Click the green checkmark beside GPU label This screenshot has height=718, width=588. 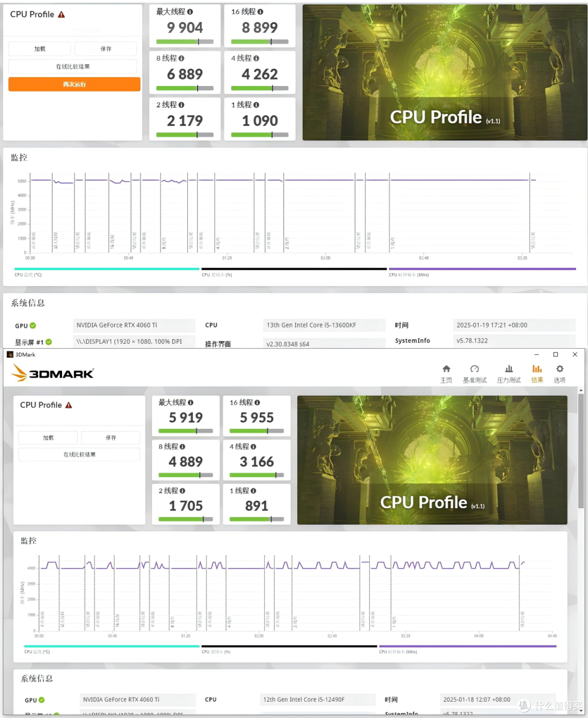[x=32, y=325]
